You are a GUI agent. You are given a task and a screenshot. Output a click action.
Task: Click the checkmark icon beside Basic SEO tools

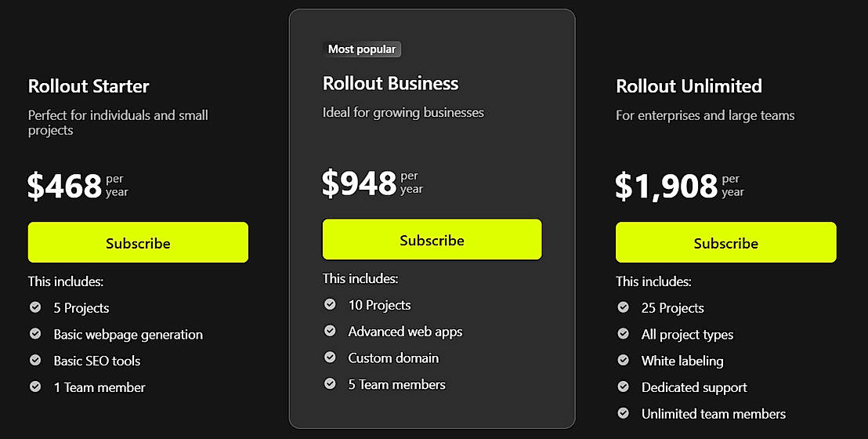coord(35,361)
